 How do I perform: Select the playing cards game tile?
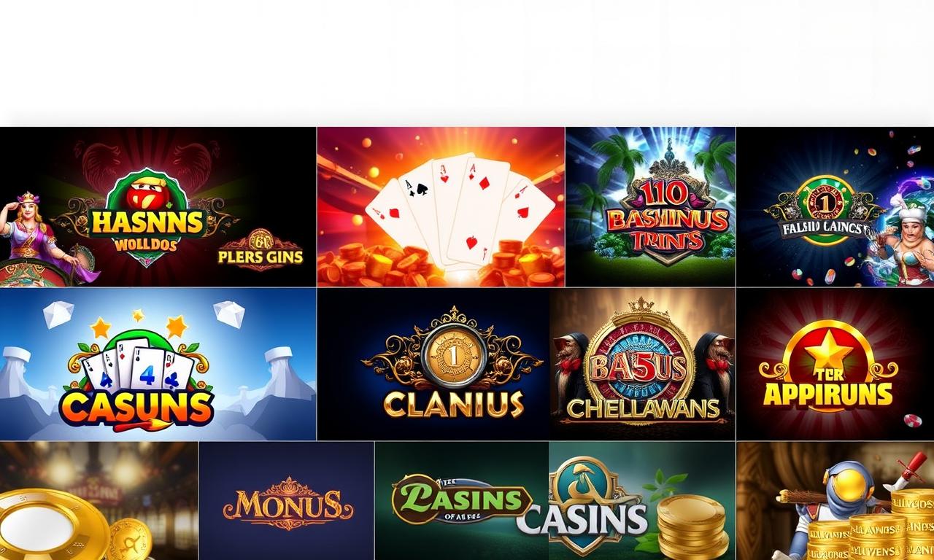pyautogui.click(x=441, y=207)
